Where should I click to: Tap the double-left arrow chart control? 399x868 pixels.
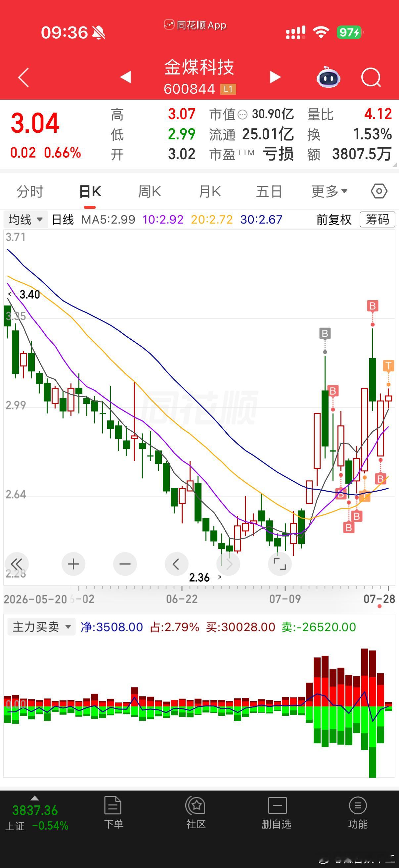pos(17,564)
